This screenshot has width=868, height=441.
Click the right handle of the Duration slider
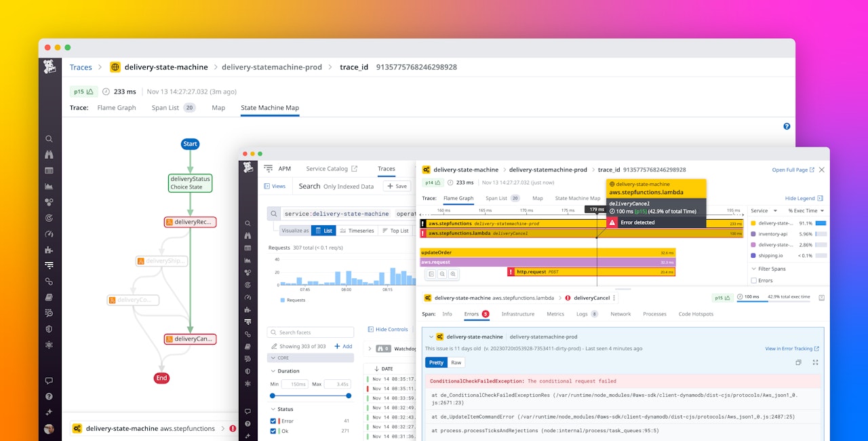tap(349, 396)
